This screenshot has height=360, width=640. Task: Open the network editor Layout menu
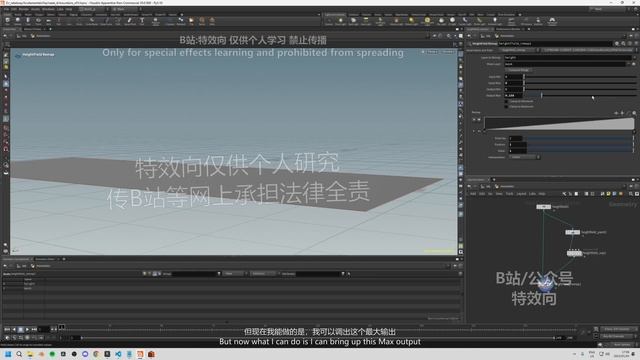[521, 193]
